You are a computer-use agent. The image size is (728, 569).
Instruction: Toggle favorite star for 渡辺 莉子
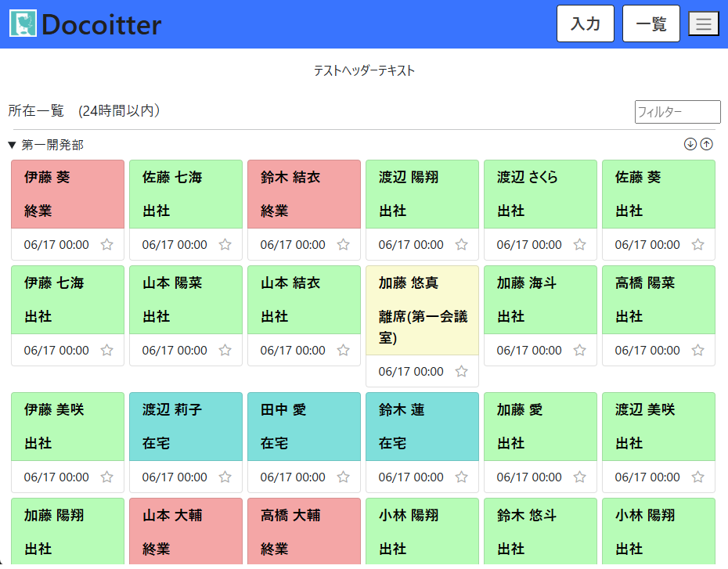[x=225, y=477]
